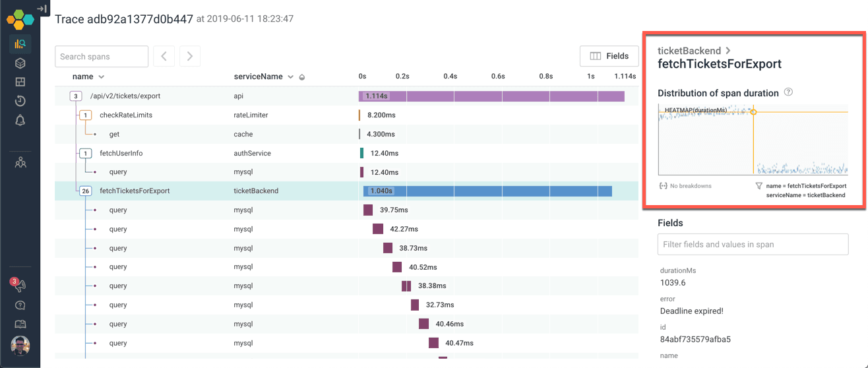Open the name column dropdown
The height and width of the screenshot is (368, 868).
pos(102,77)
